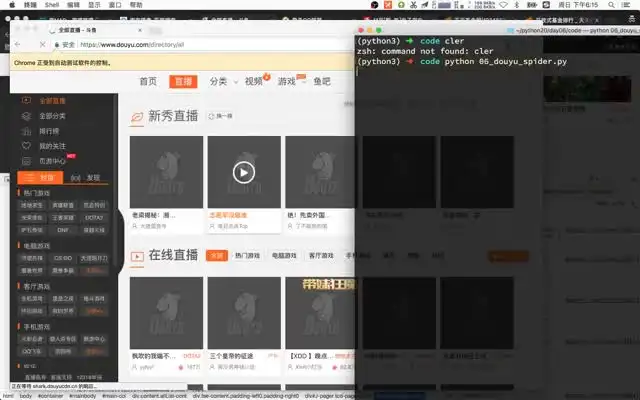Screen dimensions: 640x400
Task: Click the 排行榜 ranking icon in sidebar
Action: pyautogui.click(x=27, y=131)
